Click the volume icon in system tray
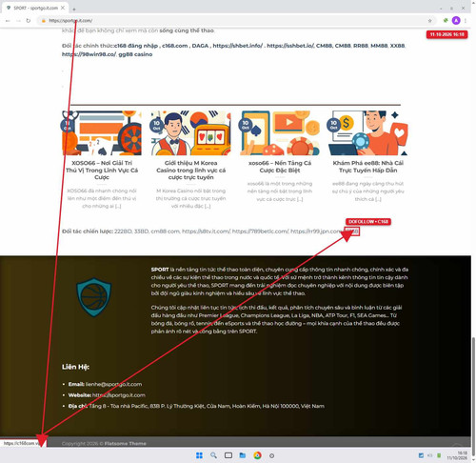This screenshot has width=476, height=463. tap(430, 455)
